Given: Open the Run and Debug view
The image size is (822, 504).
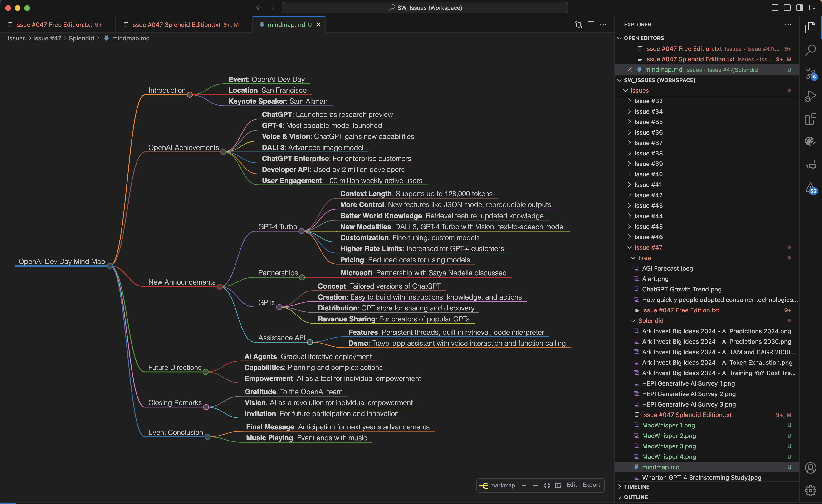Looking at the screenshot, I should [x=810, y=96].
